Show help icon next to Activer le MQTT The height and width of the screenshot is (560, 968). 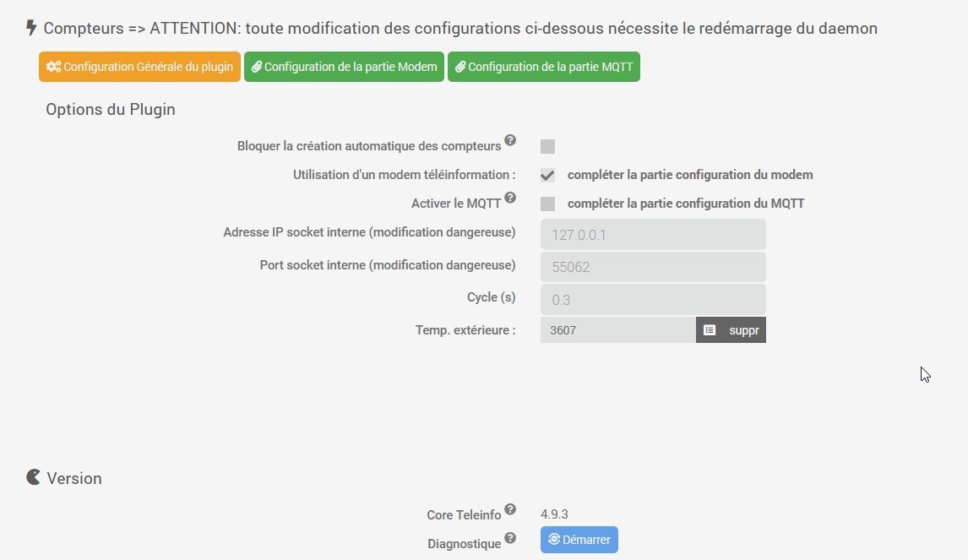(x=510, y=198)
